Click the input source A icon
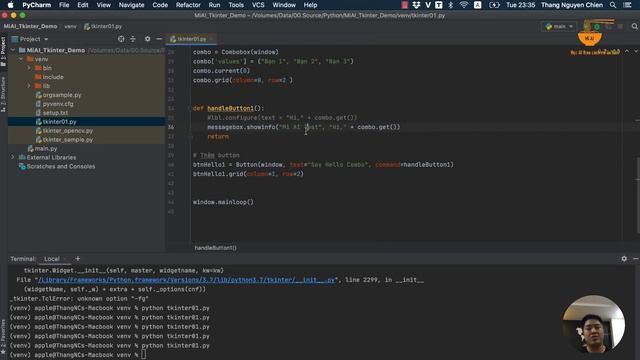 pos(477,5)
